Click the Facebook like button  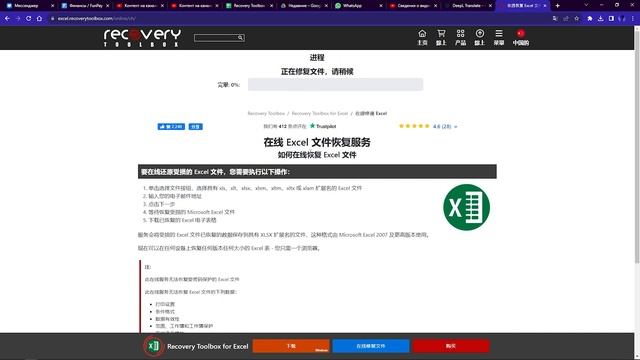pos(171,127)
